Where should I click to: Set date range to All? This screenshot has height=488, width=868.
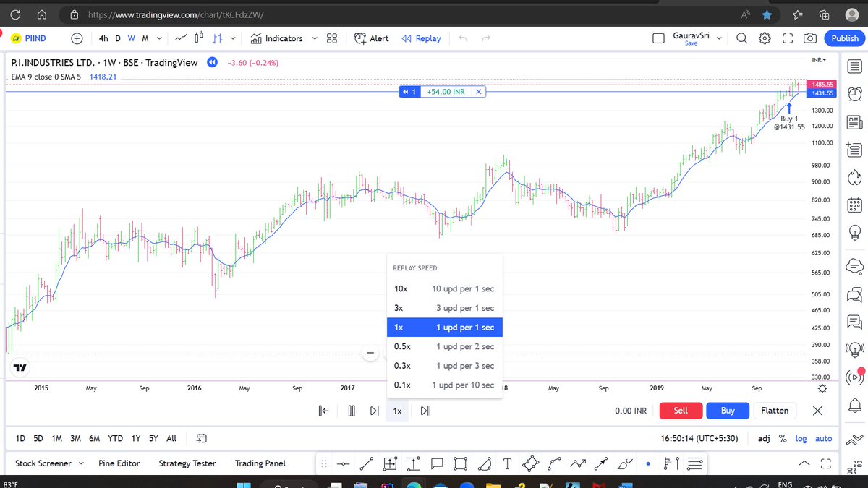pyautogui.click(x=171, y=438)
